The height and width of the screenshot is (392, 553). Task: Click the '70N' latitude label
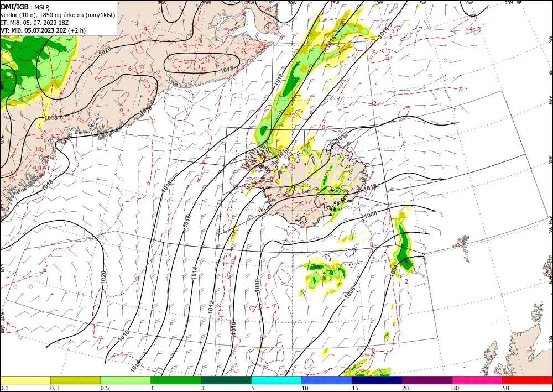tap(509, 3)
